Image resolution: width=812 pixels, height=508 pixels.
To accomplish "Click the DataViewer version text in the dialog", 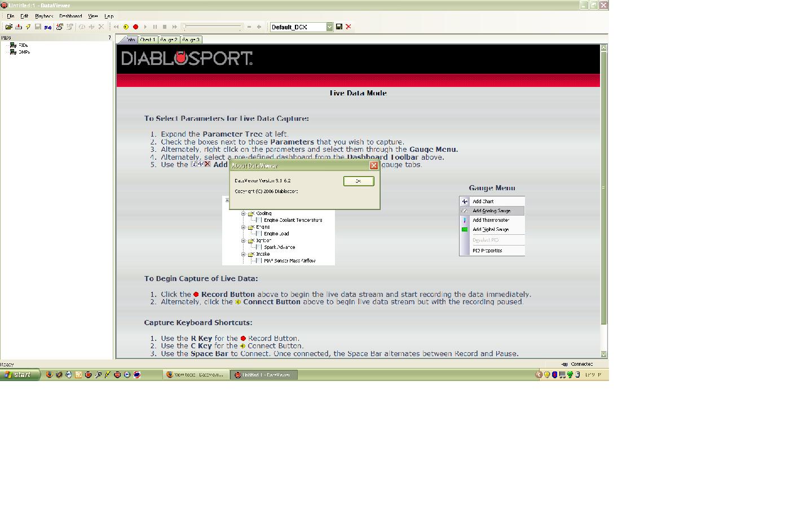I will [x=263, y=181].
